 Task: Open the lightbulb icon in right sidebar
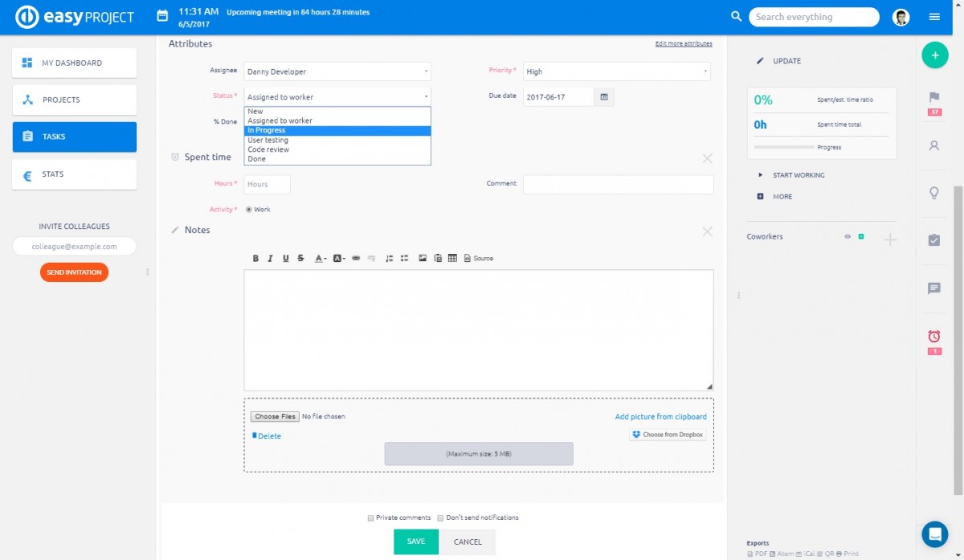click(x=933, y=193)
